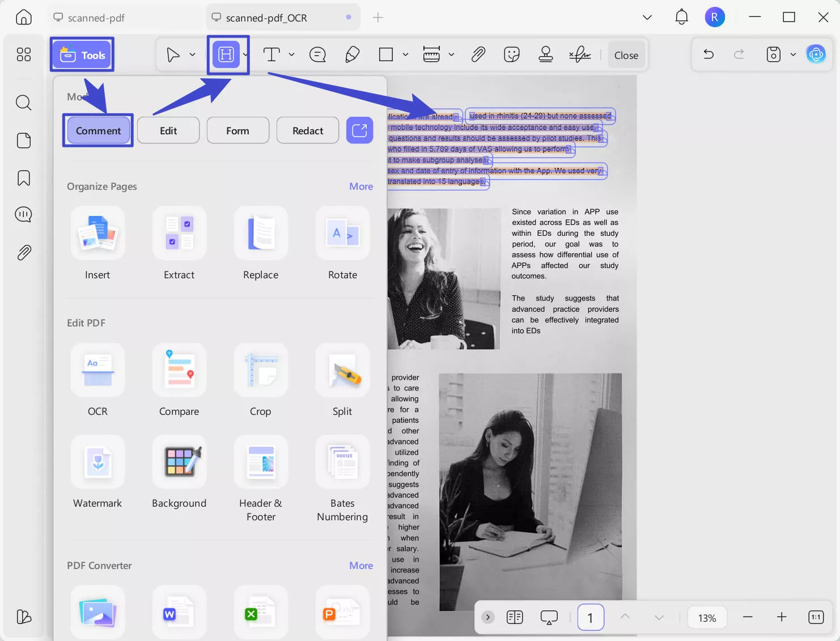Click the page number input field
This screenshot has width=840, height=641.
[591, 617]
